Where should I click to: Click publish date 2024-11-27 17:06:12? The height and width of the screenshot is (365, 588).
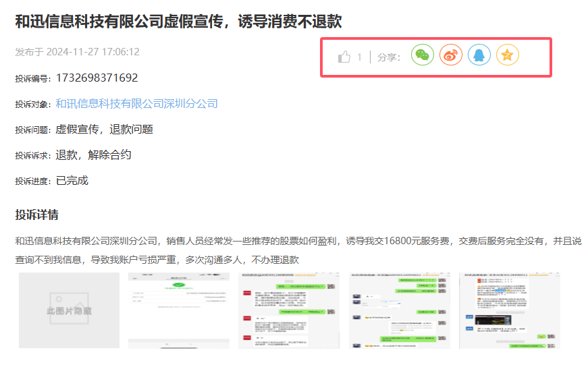(92, 52)
